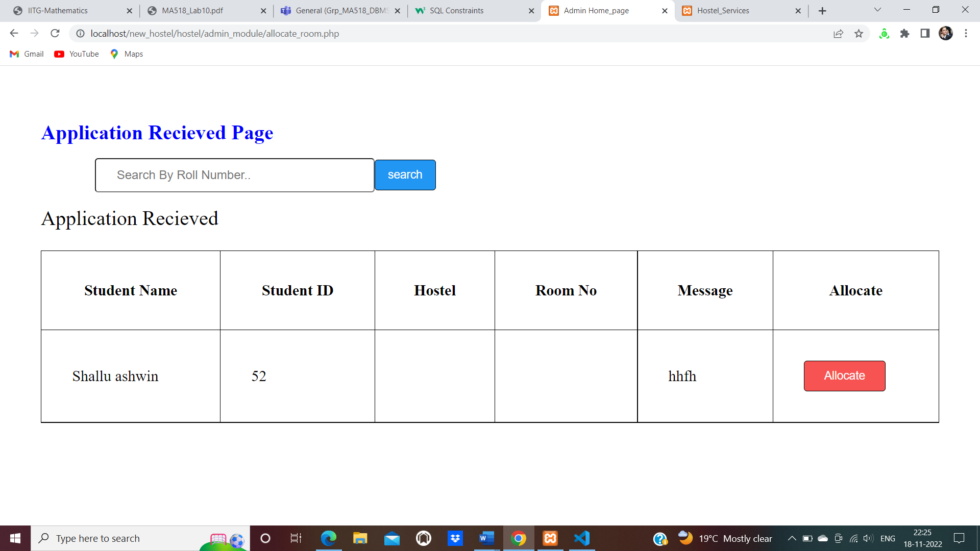980x551 pixels.
Task: Open XAMPP from the taskbar
Action: tap(550, 538)
